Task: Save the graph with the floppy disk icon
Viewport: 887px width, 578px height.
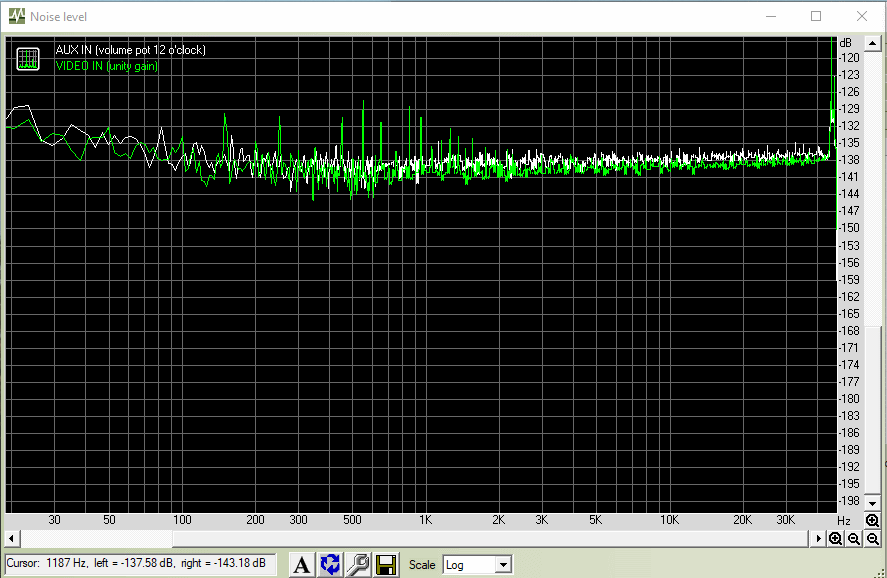Action: (x=385, y=564)
